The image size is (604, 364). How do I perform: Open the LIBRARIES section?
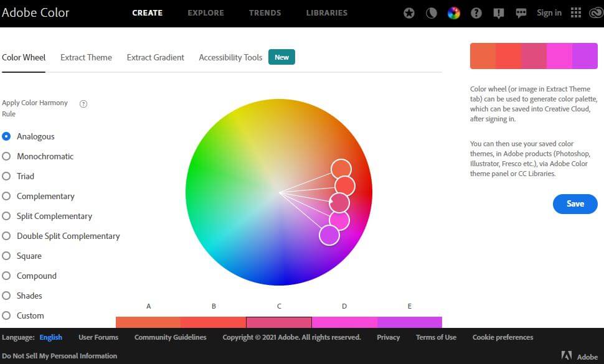327,12
